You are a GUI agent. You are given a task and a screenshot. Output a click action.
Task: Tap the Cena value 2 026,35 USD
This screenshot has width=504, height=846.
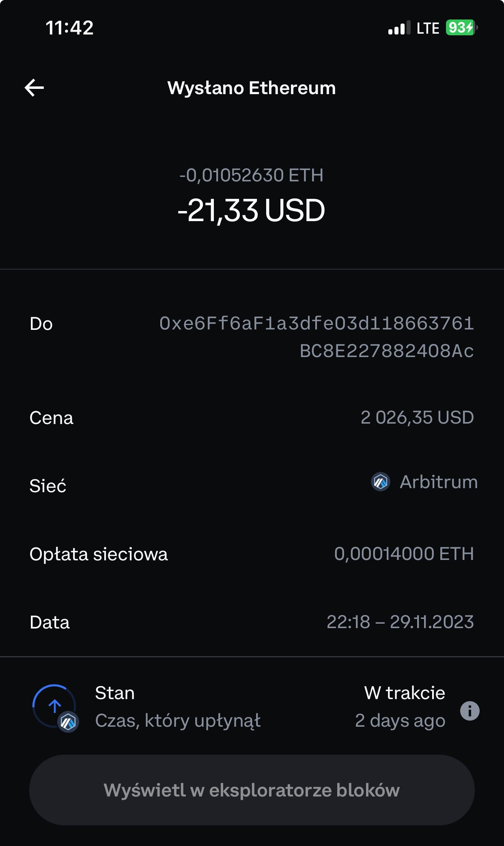(417, 418)
